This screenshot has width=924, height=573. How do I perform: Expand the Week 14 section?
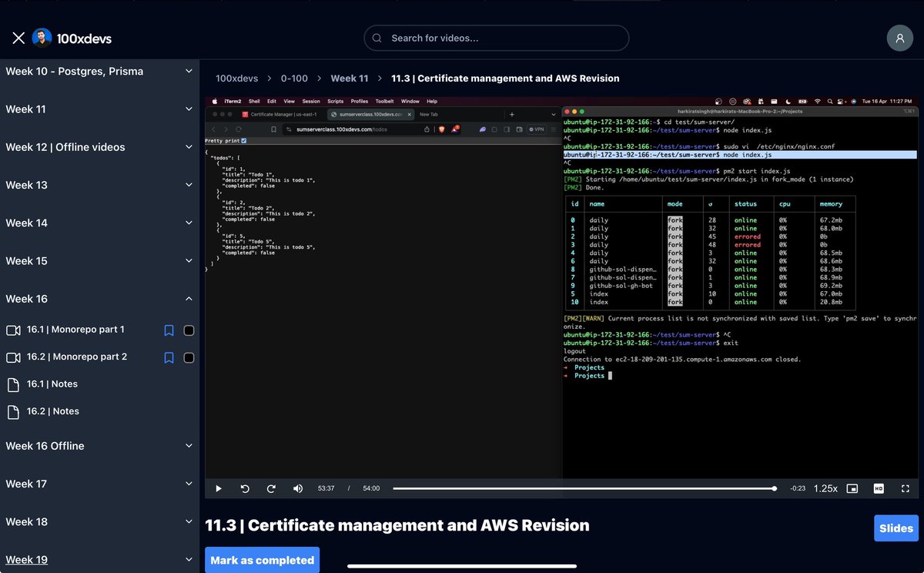pos(99,223)
